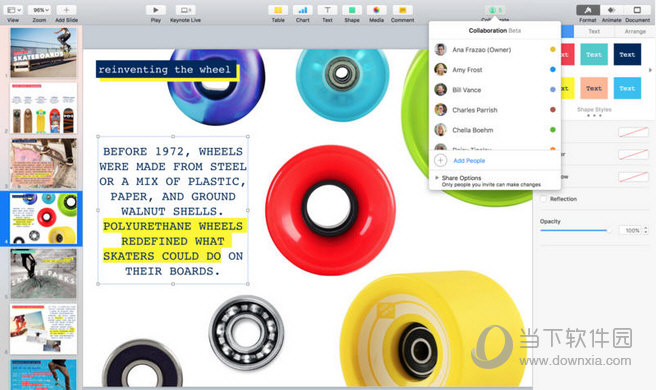
Task: Select the skate park slide thumbnail
Action: [44, 274]
